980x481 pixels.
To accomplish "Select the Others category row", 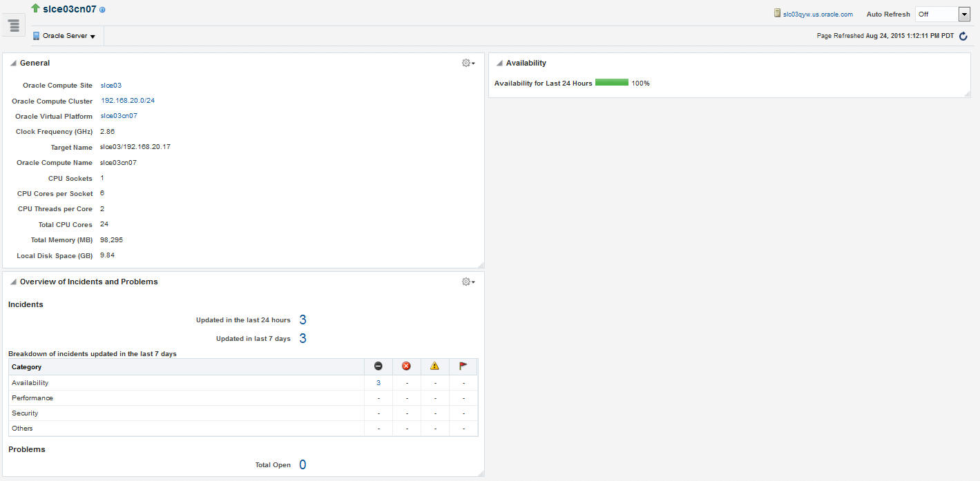I will [x=243, y=429].
